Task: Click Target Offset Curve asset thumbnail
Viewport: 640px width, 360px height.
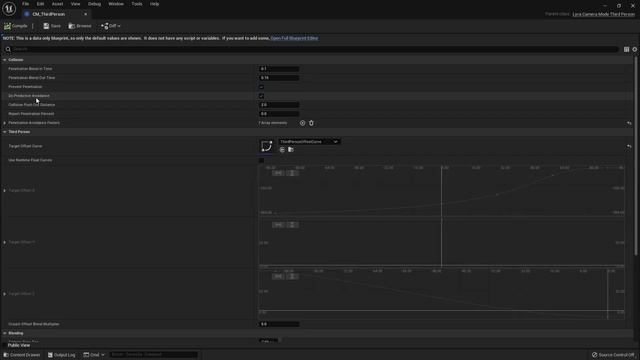Action: [266, 146]
